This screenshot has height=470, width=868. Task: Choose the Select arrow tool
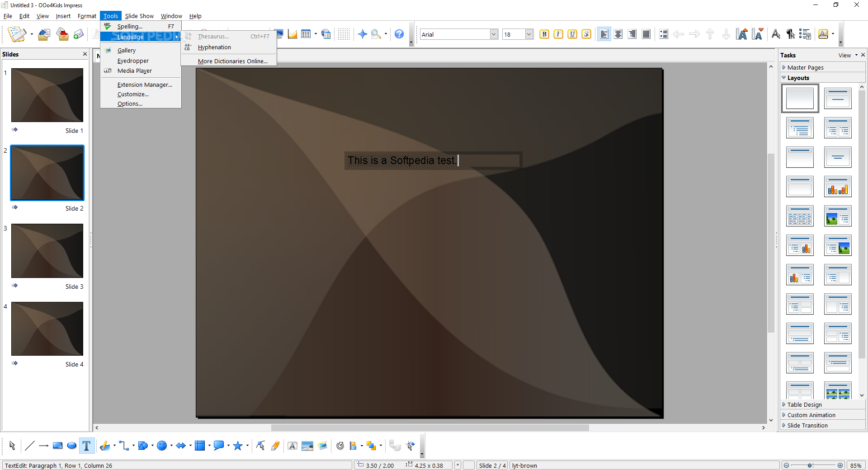12,446
